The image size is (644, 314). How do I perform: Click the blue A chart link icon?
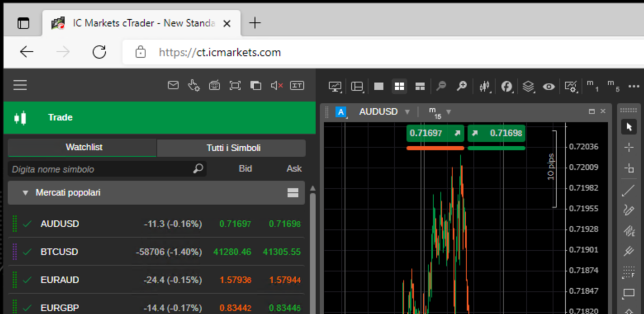tap(341, 112)
